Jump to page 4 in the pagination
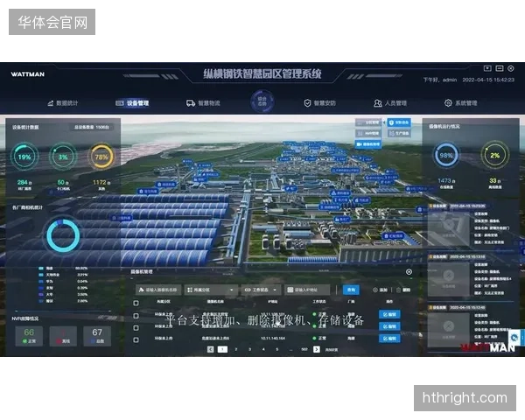 [263, 349]
